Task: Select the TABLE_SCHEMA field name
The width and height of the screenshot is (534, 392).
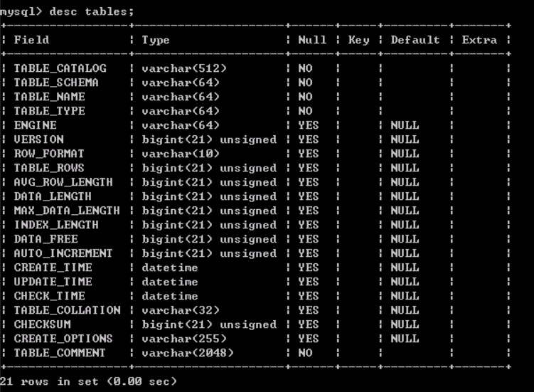Action: (56, 83)
